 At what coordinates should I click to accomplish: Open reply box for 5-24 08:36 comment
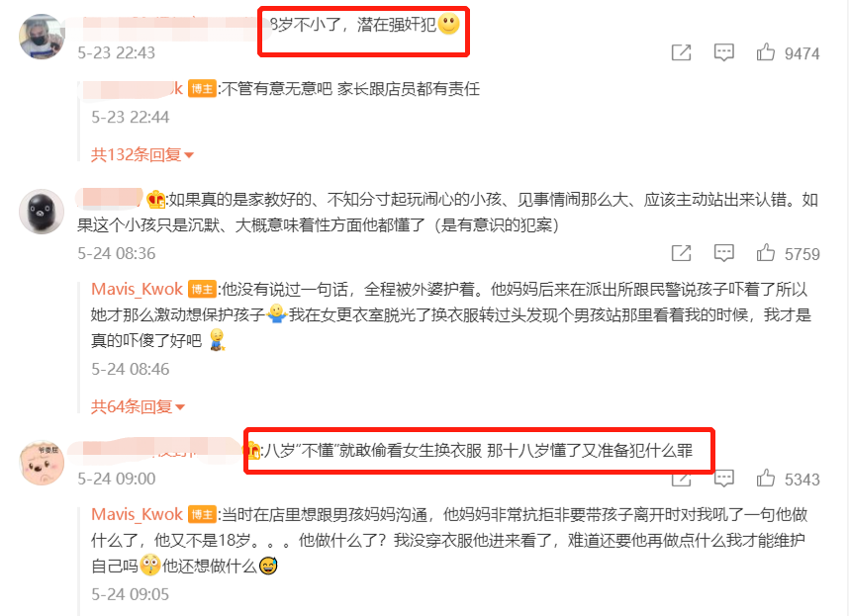(x=724, y=252)
